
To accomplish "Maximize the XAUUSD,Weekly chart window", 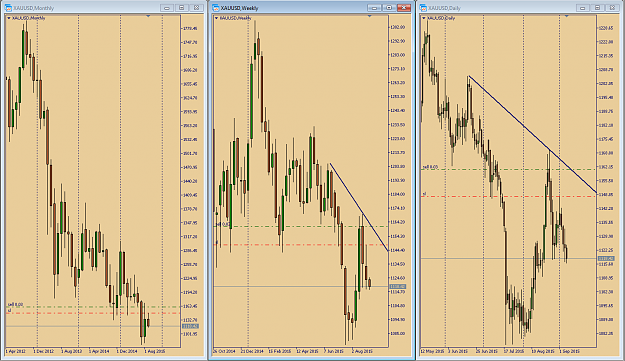I will click(x=389, y=8).
